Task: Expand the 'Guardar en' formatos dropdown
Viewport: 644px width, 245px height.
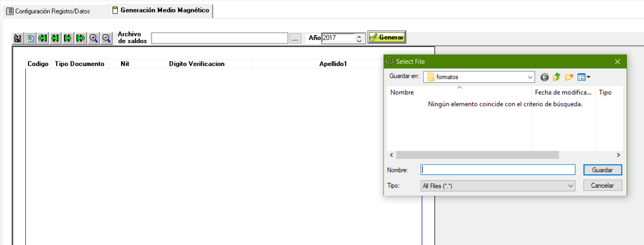Action: tap(530, 77)
